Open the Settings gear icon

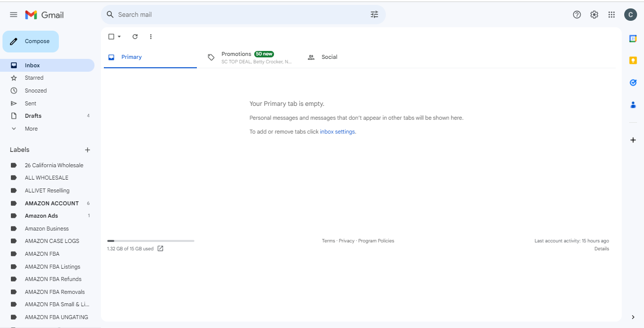(594, 14)
